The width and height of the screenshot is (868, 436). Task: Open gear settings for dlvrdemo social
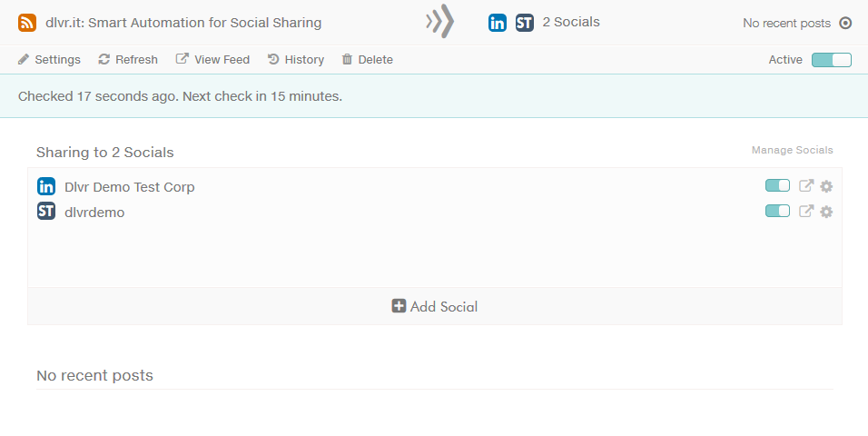pos(826,212)
